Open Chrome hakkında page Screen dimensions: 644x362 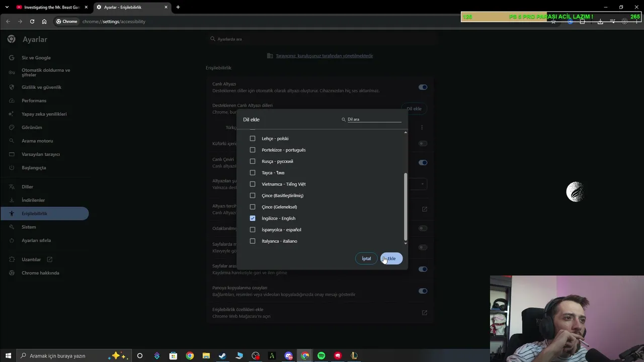point(40,273)
